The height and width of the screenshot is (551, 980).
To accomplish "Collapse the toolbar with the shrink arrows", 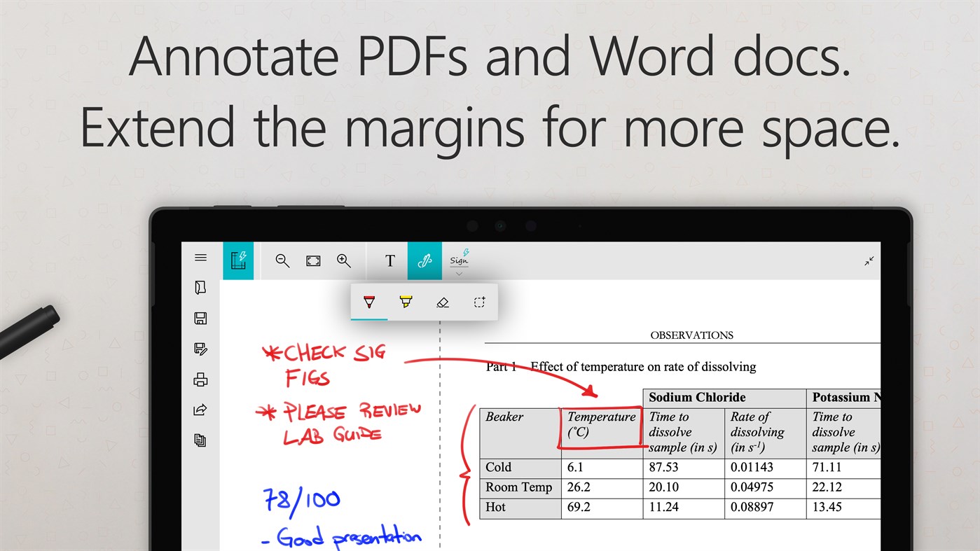I will pos(869,260).
